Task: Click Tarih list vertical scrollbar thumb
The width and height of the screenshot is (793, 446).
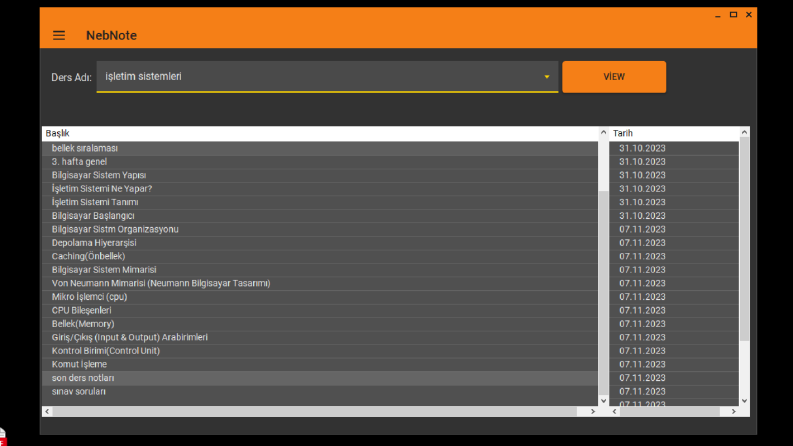Action: (x=744, y=239)
